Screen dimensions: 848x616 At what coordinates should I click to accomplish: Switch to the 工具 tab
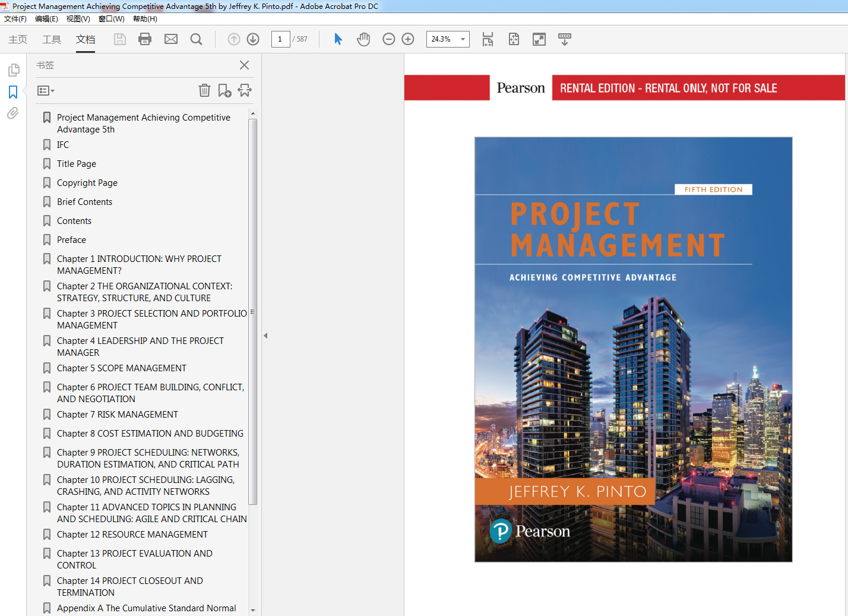(x=52, y=39)
